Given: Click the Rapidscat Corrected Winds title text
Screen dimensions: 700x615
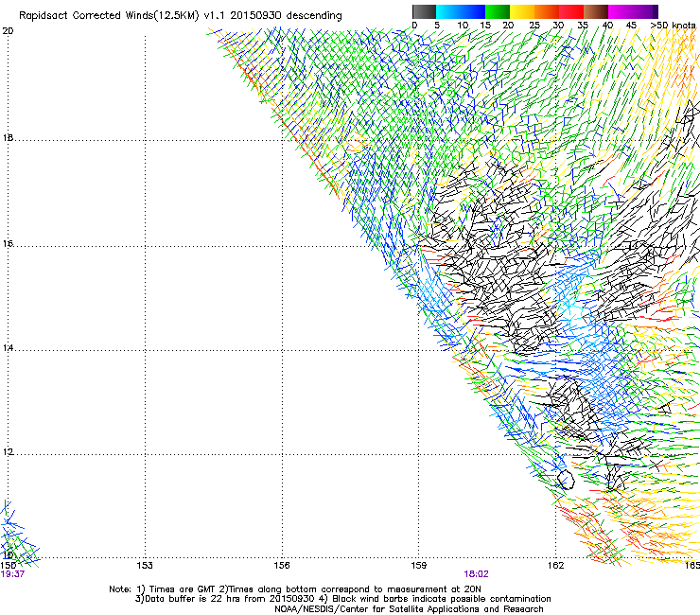Looking at the screenshot, I should point(181,15).
